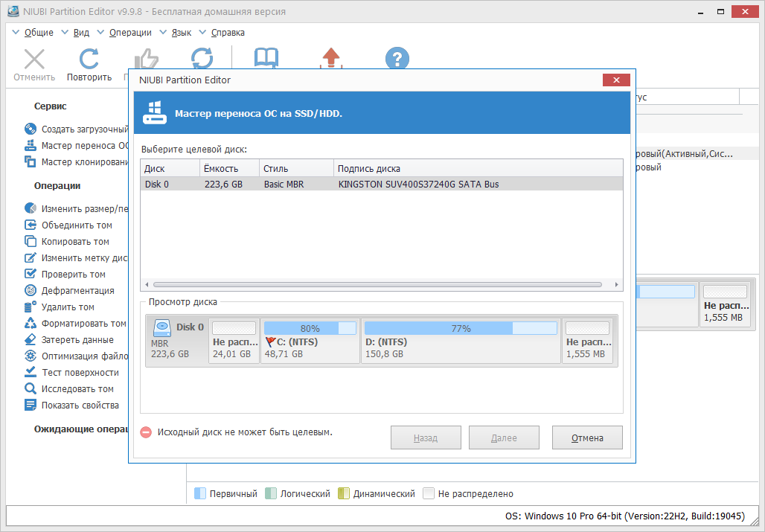
Task: Click the Стиль column header
Action: 296,168
